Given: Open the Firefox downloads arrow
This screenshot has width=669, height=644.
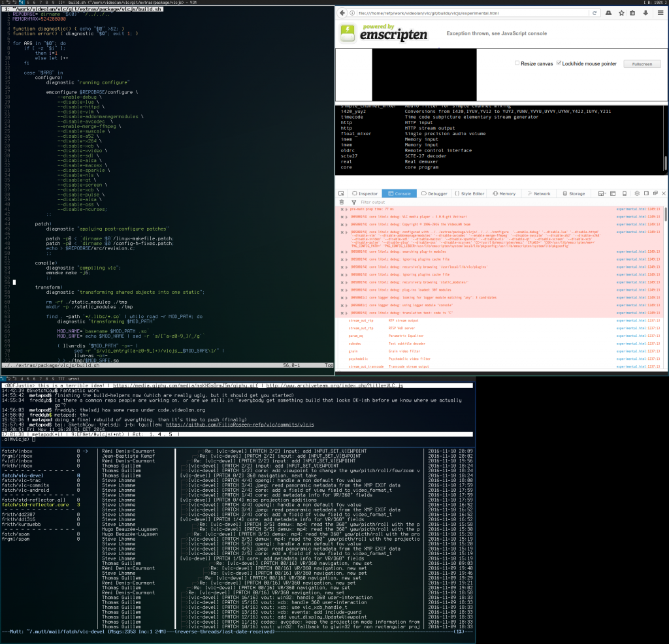Looking at the screenshot, I should [x=645, y=13].
